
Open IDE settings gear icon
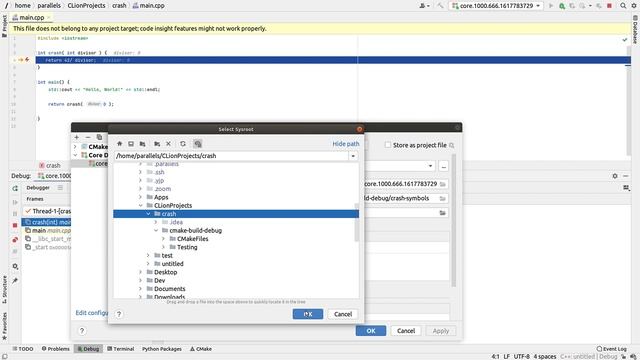pyautogui.click(x=634, y=6)
